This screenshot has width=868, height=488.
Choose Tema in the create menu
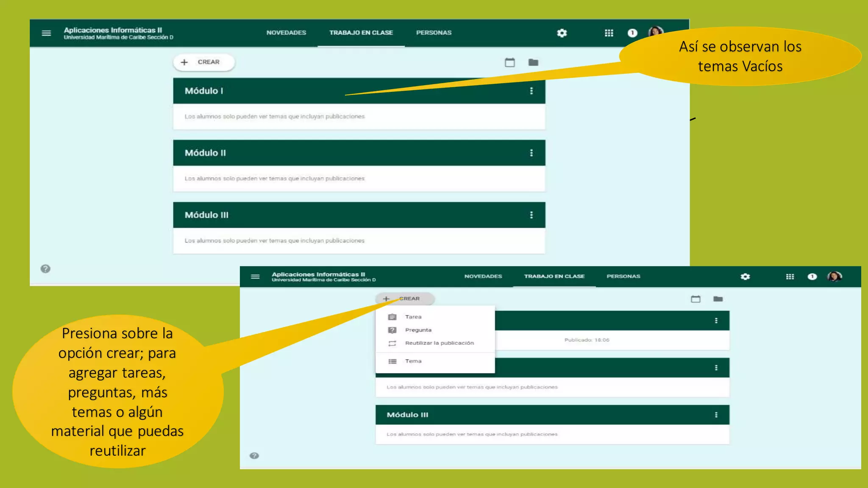point(413,361)
